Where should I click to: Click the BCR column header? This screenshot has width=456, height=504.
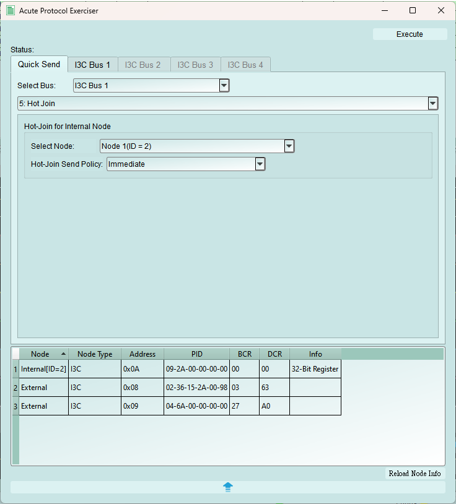pos(245,354)
